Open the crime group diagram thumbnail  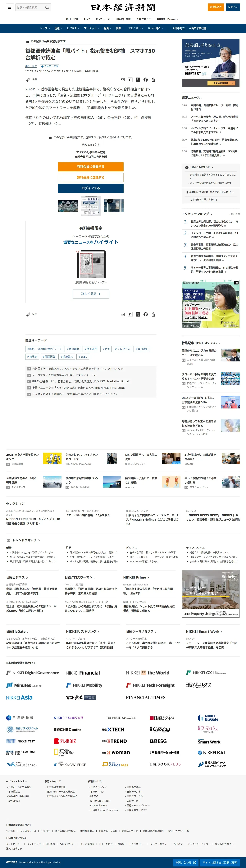pyautogui.click(x=91, y=206)
